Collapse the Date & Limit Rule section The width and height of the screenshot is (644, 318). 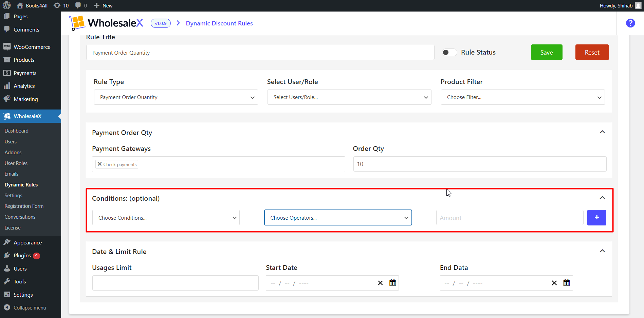pos(602,251)
